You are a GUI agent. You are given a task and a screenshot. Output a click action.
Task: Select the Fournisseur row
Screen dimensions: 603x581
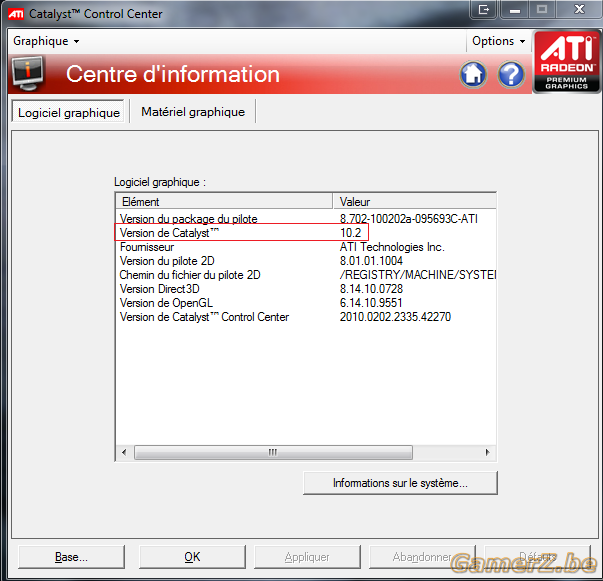click(306, 247)
